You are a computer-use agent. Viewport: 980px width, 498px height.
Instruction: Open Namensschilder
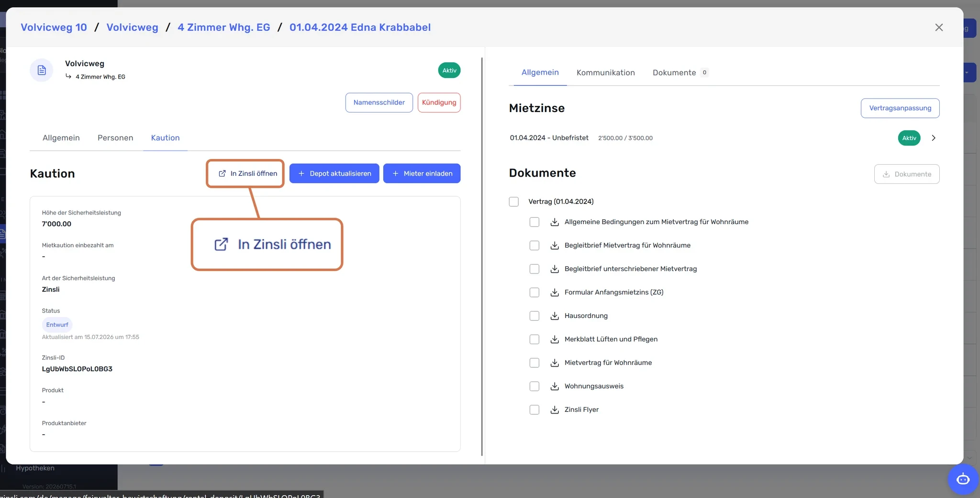click(379, 102)
